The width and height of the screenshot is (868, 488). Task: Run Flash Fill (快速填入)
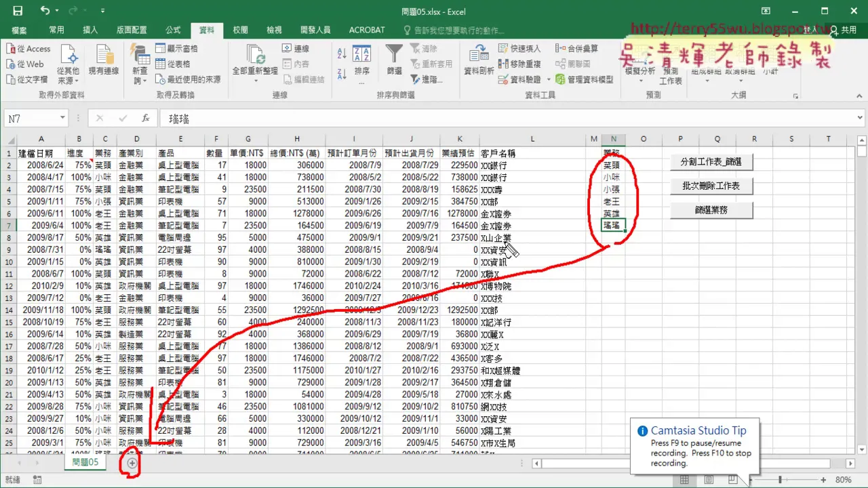519,49
